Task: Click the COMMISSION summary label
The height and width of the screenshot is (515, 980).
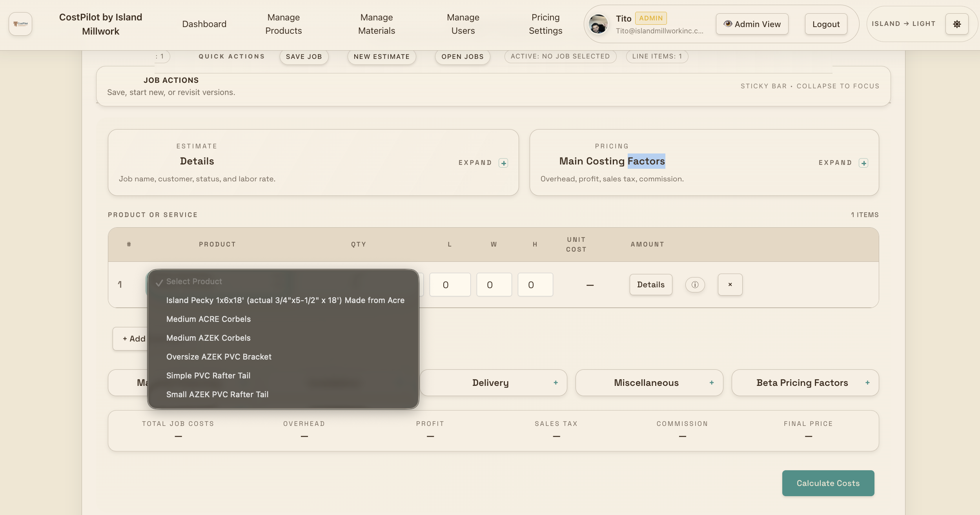Action: (x=682, y=424)
